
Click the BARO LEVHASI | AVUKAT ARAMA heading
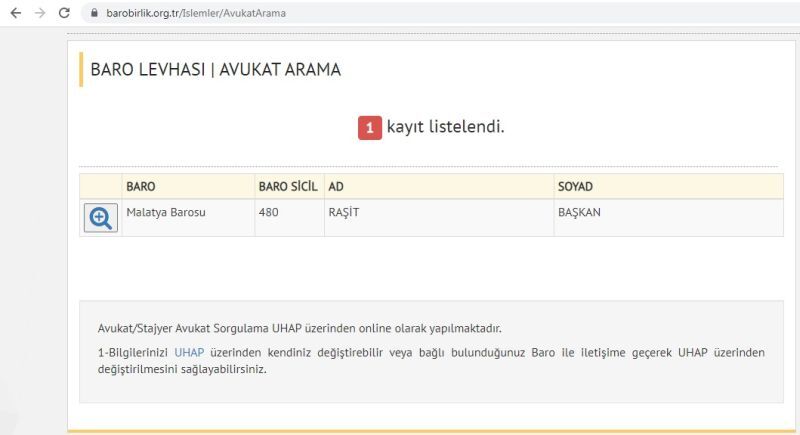tap(215, 69)
